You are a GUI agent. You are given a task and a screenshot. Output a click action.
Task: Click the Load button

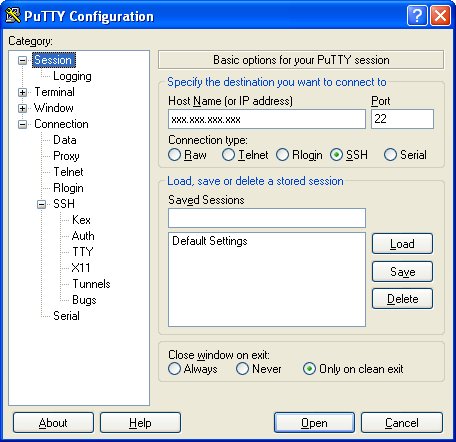(x=402, y=244)
